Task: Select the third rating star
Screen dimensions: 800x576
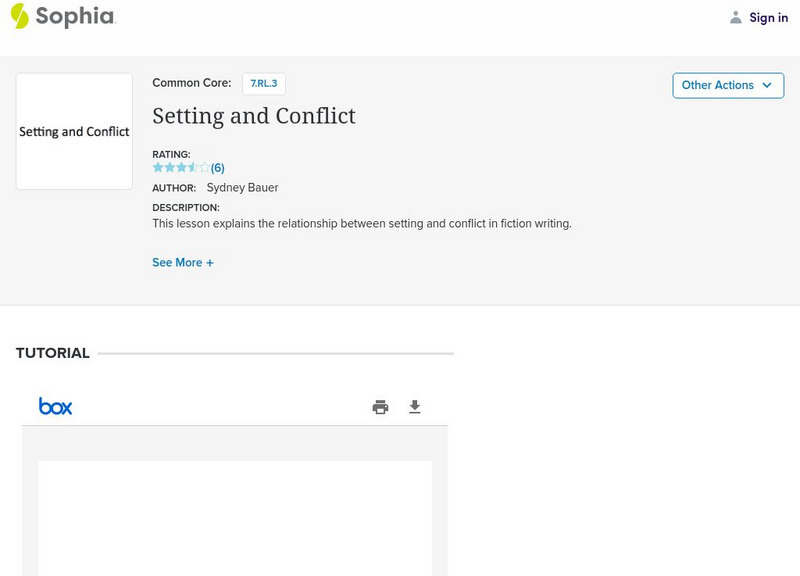Action: pos(181,168)
